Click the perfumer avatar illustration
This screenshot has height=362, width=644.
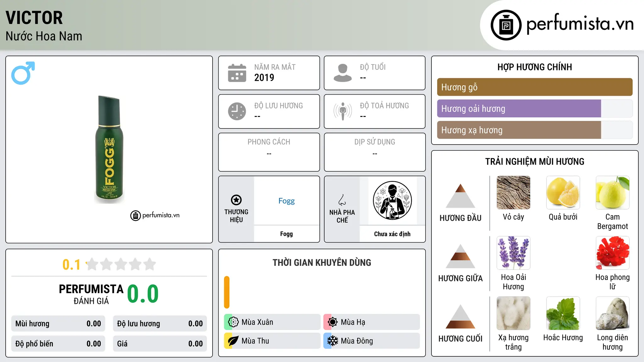pos(392,200)
